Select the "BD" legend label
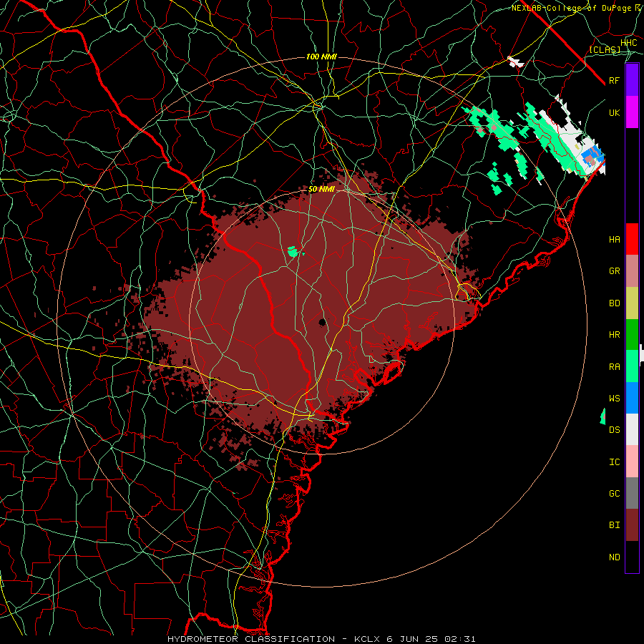This screenshot has width=644, height=644. (615, 303)
